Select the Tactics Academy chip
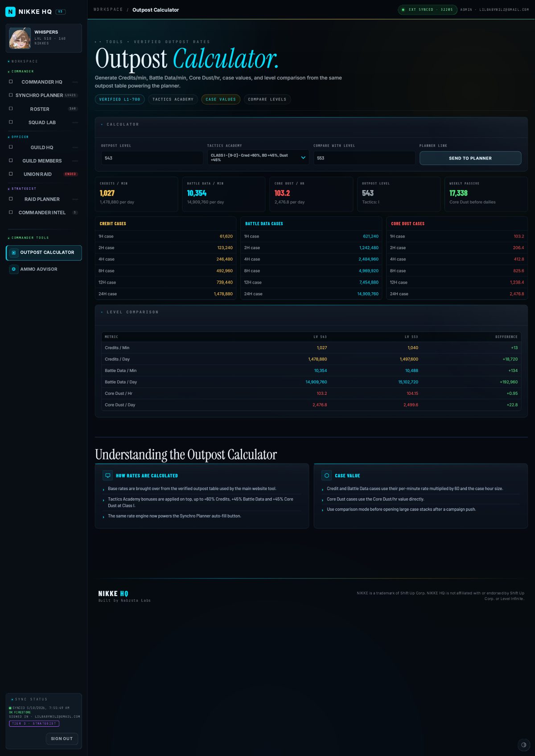 [173, 99]
